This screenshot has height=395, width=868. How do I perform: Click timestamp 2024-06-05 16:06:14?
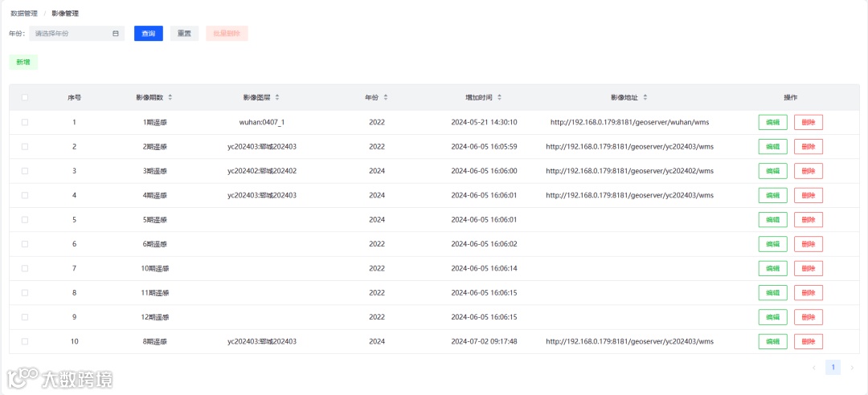[485, 268]
